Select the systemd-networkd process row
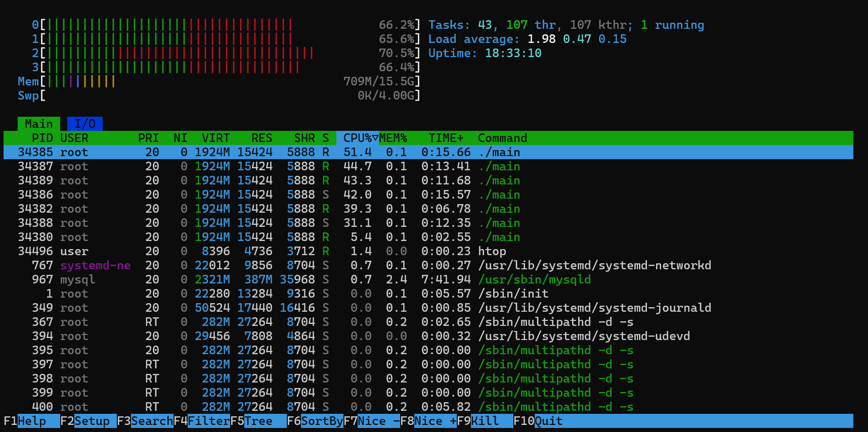This screenshot has height=432, width=868. pyautogui.click(x=428, y=265)
